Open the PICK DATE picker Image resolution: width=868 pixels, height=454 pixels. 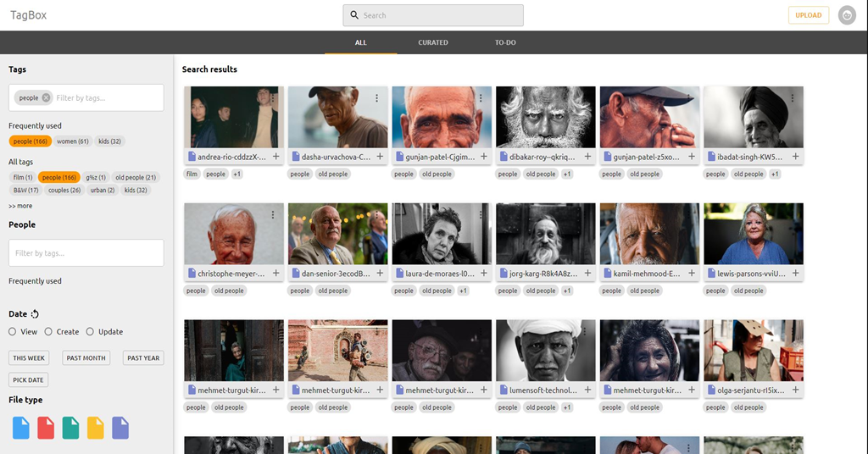[x=28, y=380]
